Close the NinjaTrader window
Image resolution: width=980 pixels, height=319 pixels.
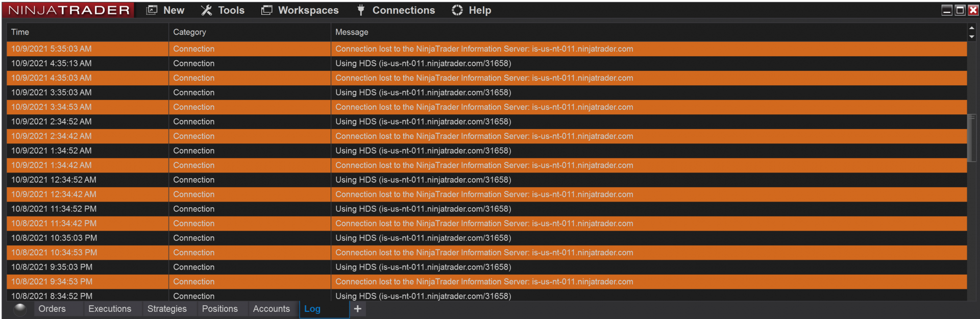point(973,10)
